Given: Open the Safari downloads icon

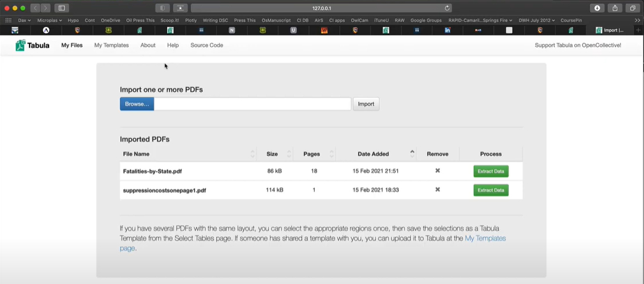Looking at the screenshot, I should pos(597,8).
